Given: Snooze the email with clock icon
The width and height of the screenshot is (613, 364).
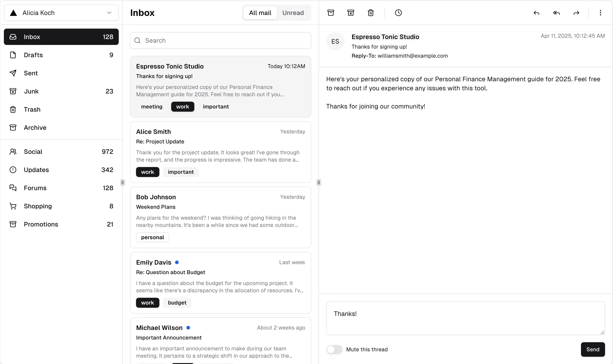Looking at the screenshot, I should [x=398, y=13].
